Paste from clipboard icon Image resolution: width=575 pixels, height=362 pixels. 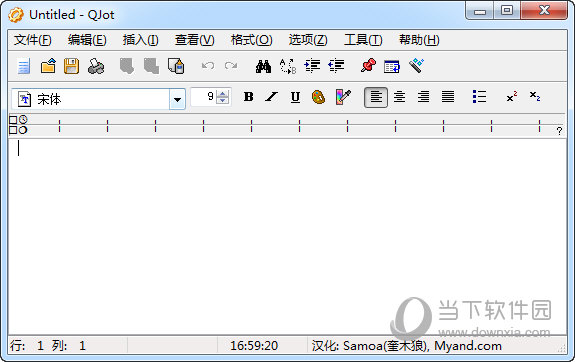176,66
